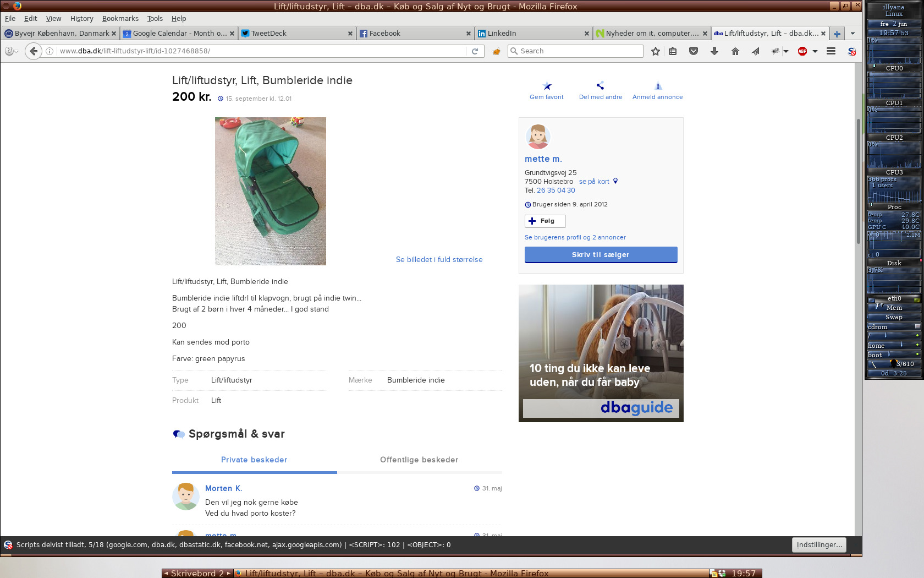
Task: Click the Del med andre share icon
Action: coord(600,86)
